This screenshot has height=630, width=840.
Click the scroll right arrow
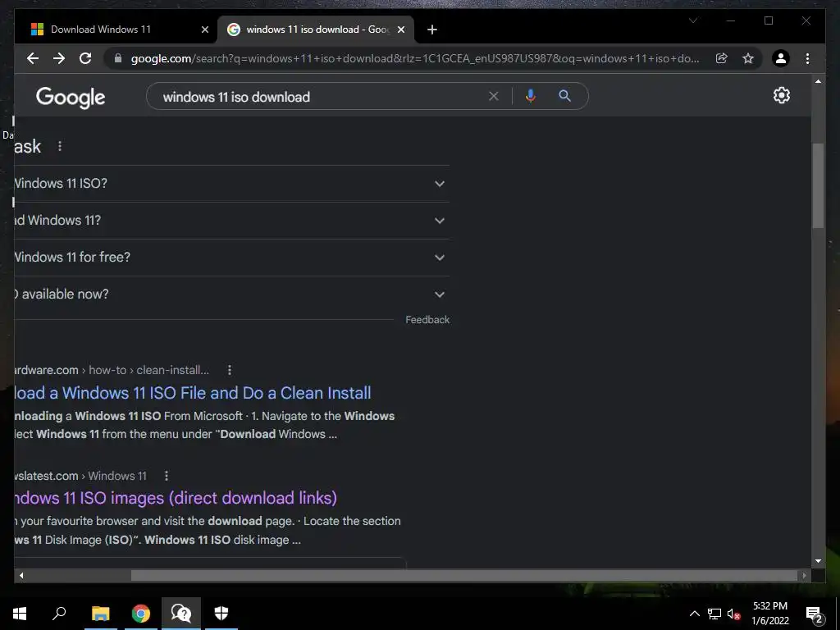pos(804,575)
